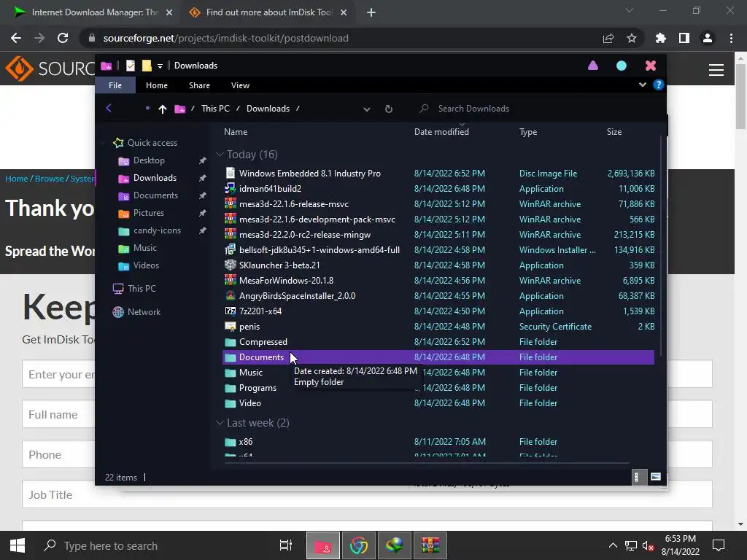Open SourceForge hamburger menu
The width and height of the screenshot is (747, 560).
[716, 70]
